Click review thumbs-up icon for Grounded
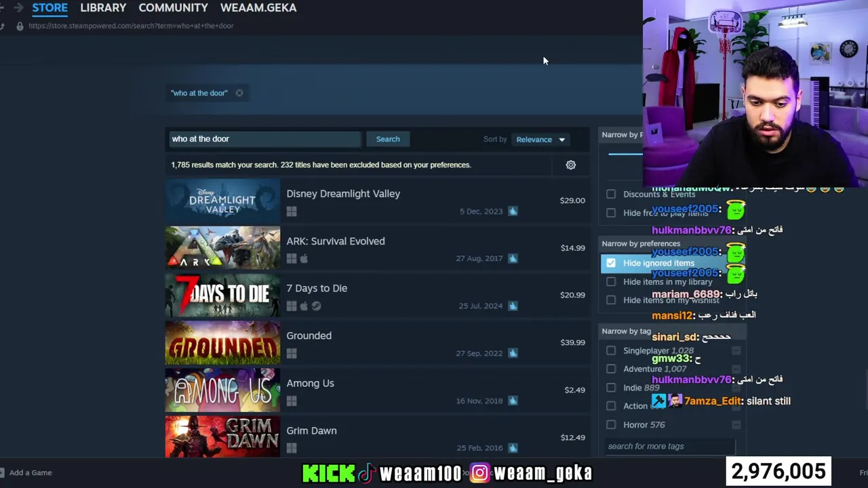Image resolution: width=868 pixels, height=488 pixels. coord(513,353)
